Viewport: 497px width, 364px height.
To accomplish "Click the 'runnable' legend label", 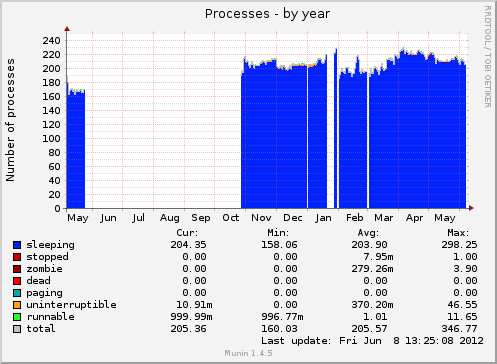I will tap(51, 317).
